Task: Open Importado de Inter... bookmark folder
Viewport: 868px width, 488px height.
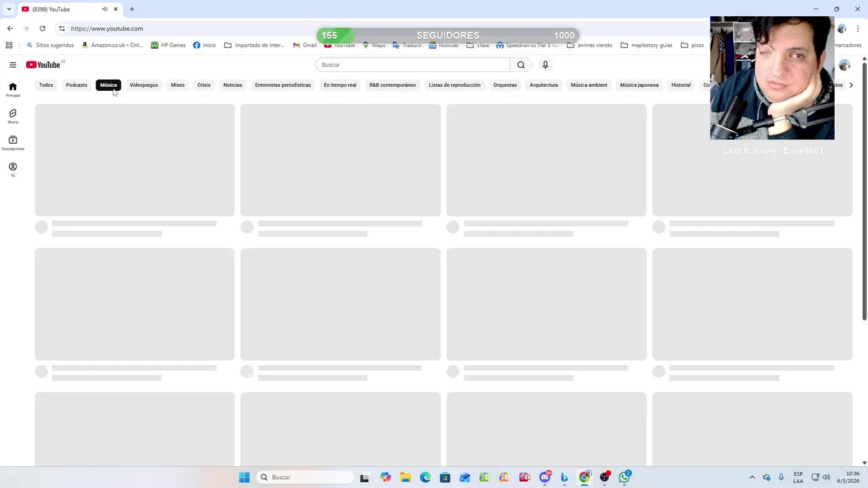Action: tap(254, 45)
